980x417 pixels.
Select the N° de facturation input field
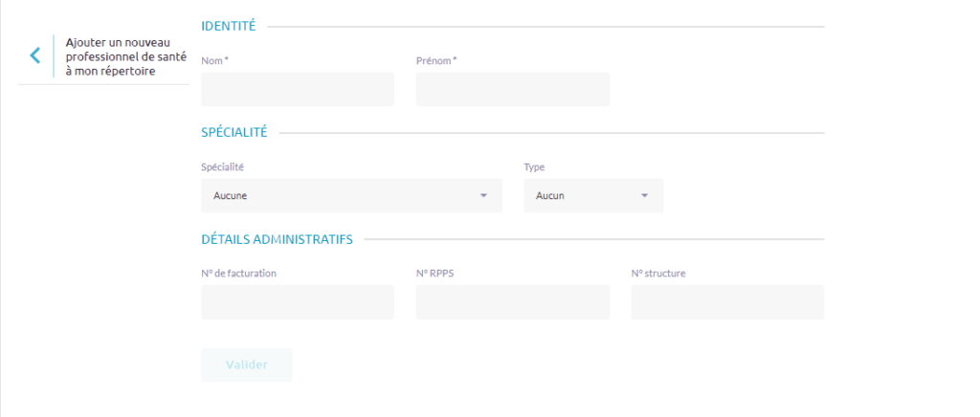(x=298, y=302)
